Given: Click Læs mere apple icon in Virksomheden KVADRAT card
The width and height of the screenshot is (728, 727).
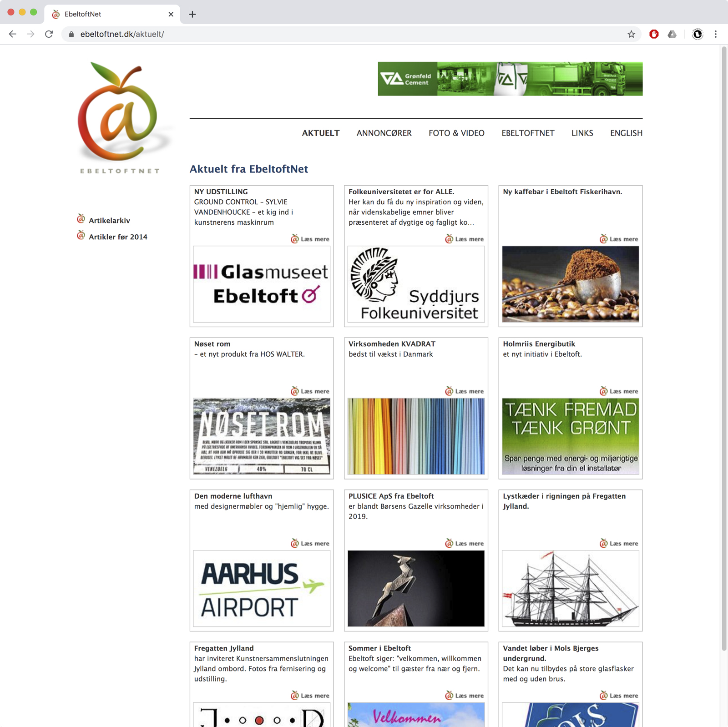Looking at the screenshot, I should click(x=449, y=391).
